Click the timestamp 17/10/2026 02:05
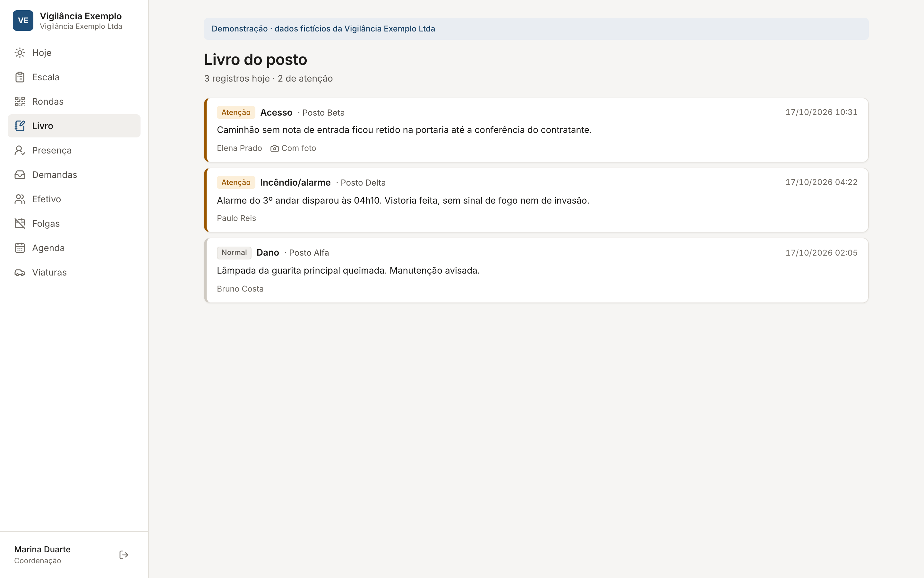Screen dimensions: 924x578 pyautogui.click(x=821, y=253)
